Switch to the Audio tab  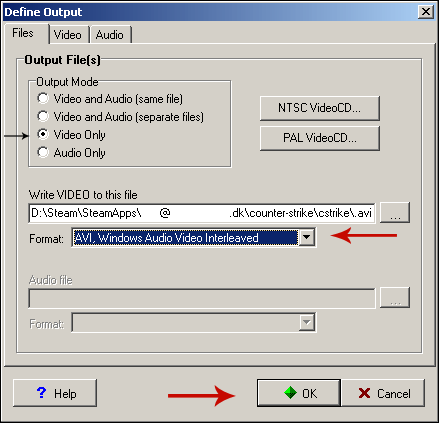click(x=110, y=35)
